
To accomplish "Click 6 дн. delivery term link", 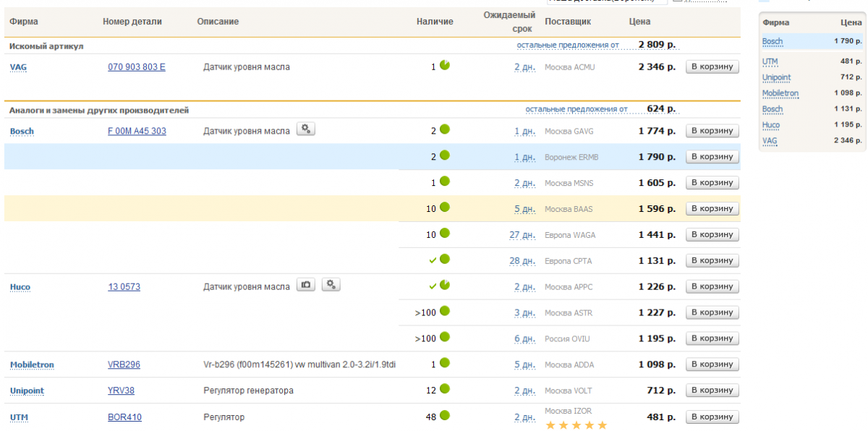I will tap(524, 339).
